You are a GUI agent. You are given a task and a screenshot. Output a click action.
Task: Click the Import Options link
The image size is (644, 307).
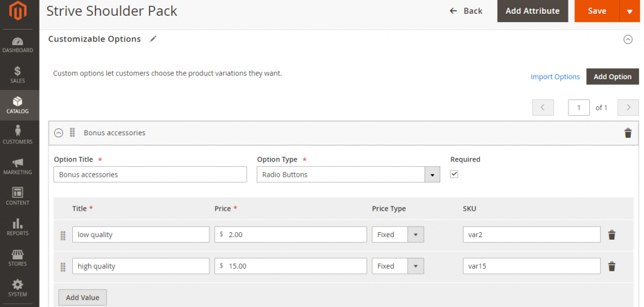(x=555, y=77)
